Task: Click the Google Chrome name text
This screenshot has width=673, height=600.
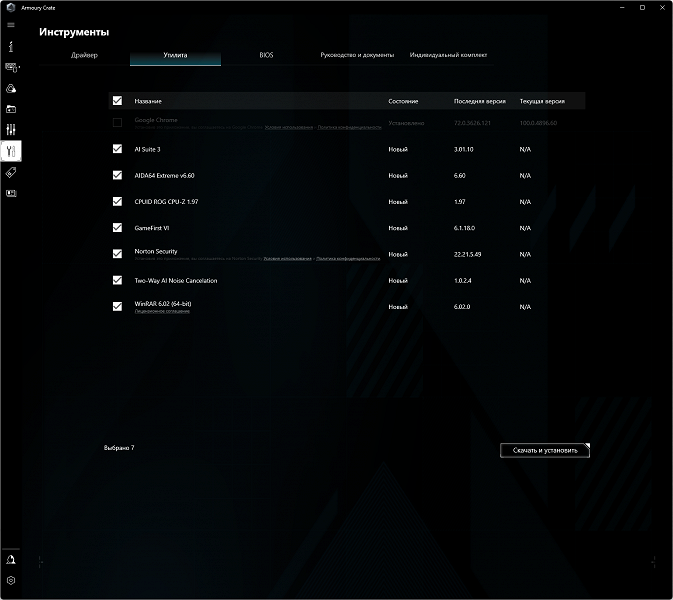Action: (156, 120)
